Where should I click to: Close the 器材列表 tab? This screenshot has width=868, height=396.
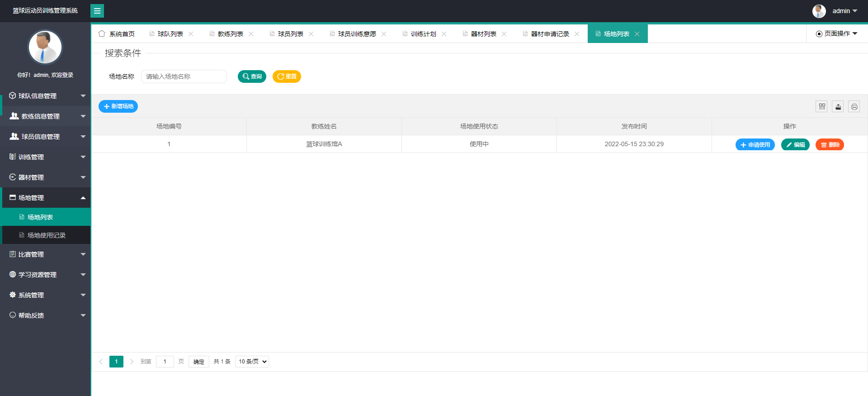[504, 34]
